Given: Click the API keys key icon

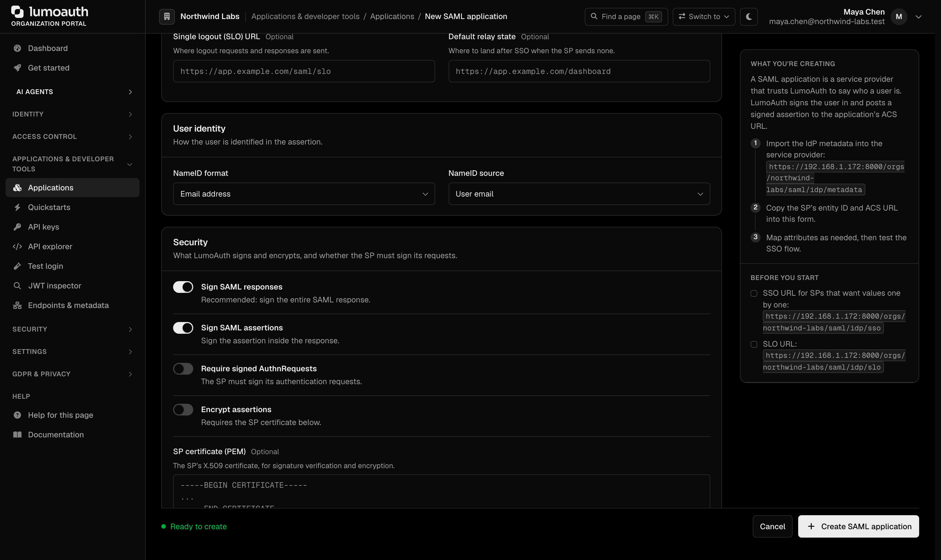Looking at the screenshot, I should [x=17, y=227].
